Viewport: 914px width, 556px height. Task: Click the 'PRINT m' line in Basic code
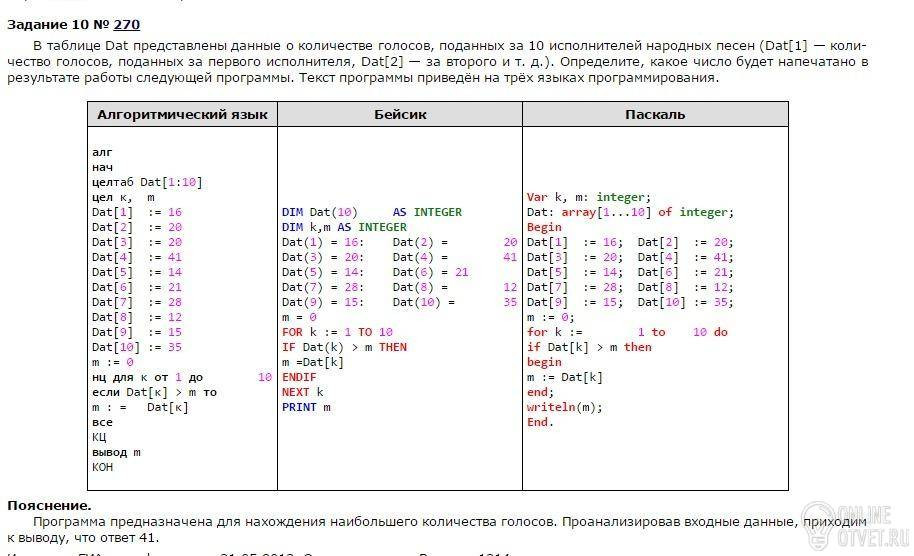click(306, 407)
